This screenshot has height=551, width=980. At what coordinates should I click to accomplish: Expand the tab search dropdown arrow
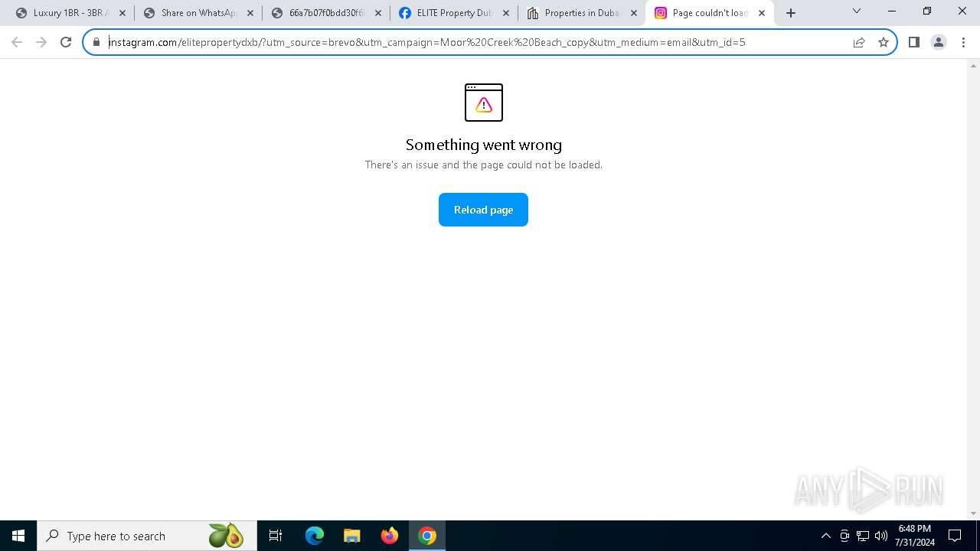pyautogui.click(x=857, y=11)
